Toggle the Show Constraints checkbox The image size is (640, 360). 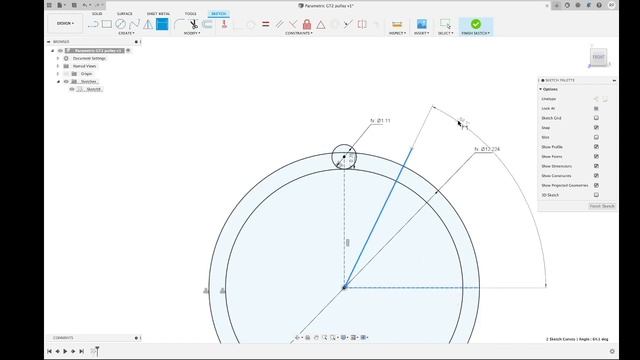tap(596, 176)
